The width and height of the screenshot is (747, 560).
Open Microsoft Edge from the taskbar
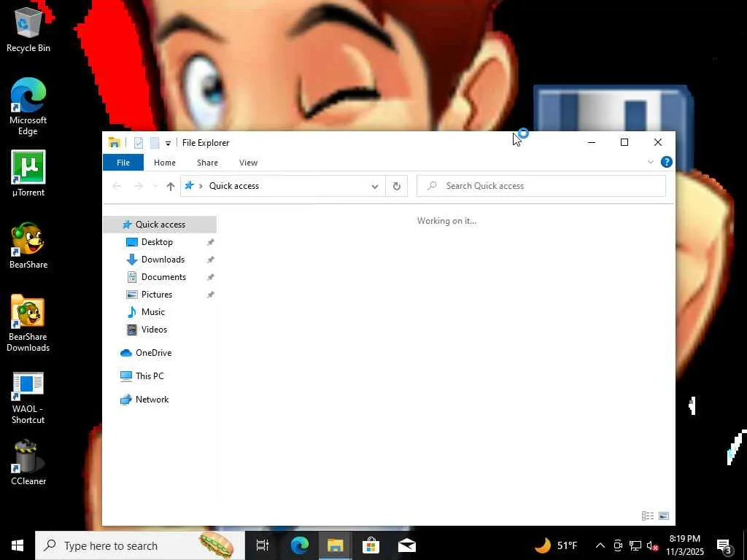[300, 545]
